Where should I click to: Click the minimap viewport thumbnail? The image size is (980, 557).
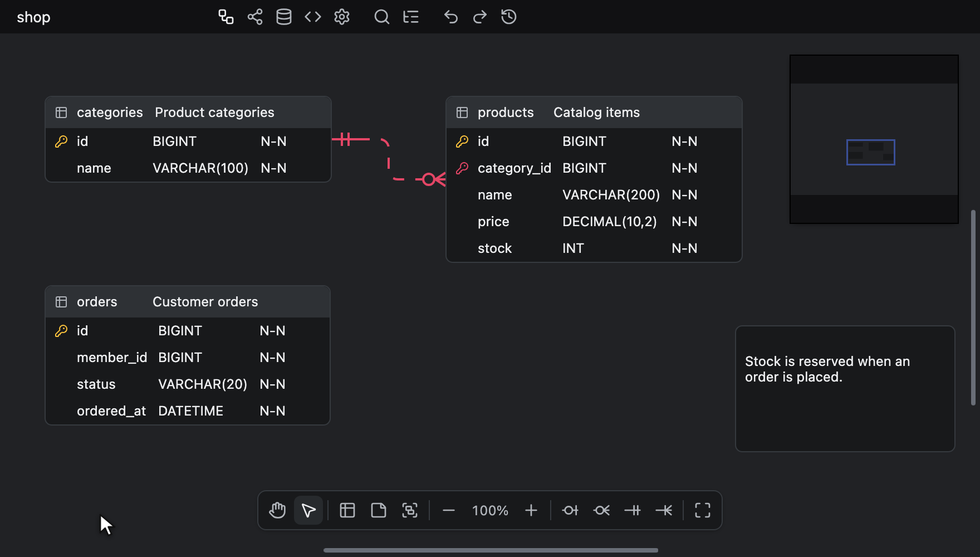[871, 152]
